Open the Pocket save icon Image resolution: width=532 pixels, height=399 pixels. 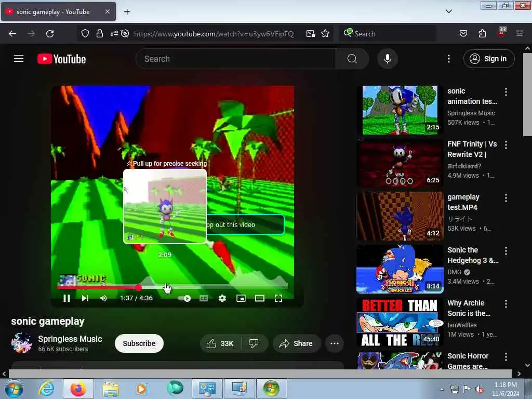(463, 33)
